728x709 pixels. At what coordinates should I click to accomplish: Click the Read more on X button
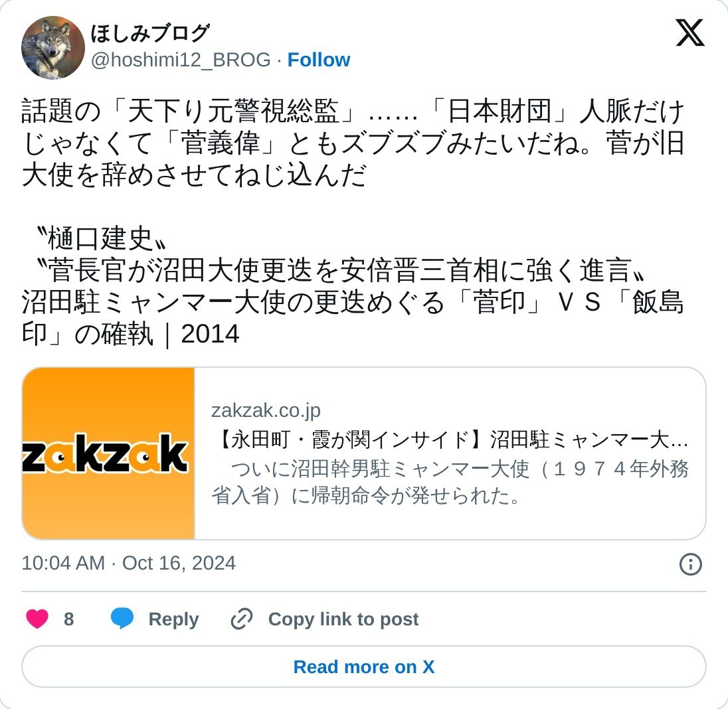coord(363,667)
